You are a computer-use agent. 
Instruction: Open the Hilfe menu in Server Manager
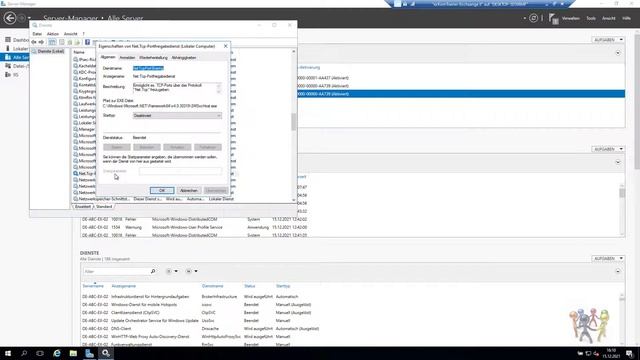626,18
